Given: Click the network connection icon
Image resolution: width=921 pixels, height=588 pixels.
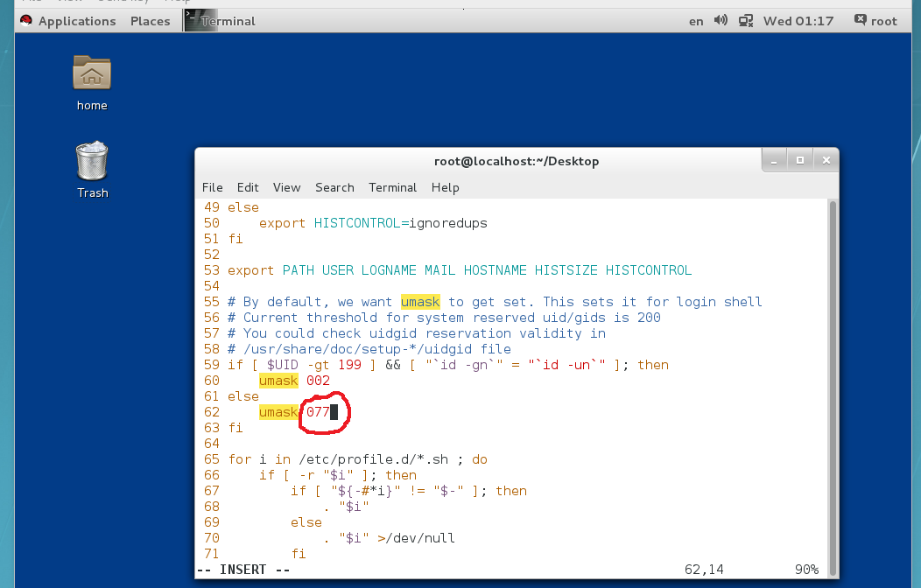Looking at the screenshot, I should tap(745, 21).
